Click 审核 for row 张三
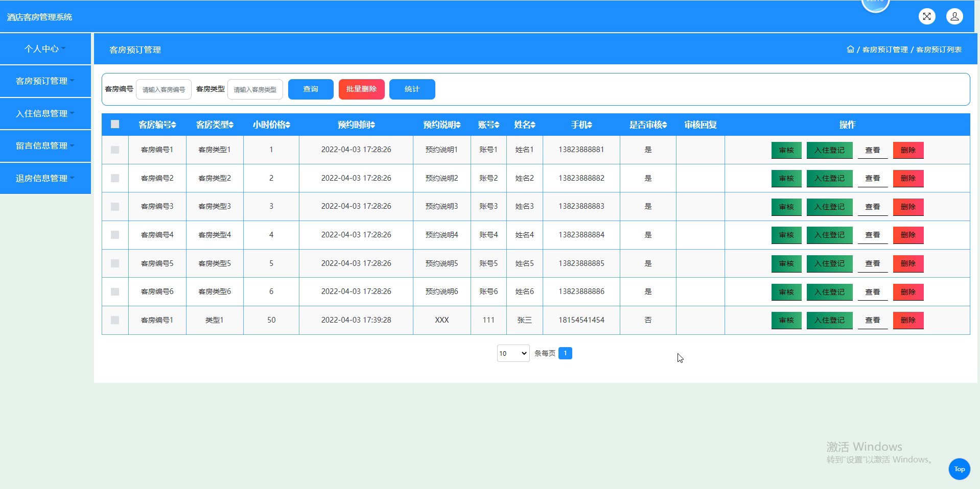 click(x=786, y=321)
